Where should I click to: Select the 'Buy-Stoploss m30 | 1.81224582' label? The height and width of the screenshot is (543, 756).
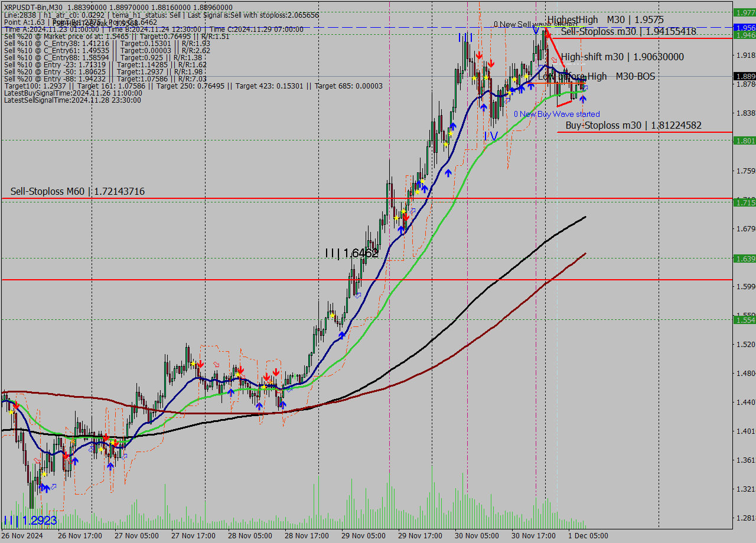click(634, 125)
